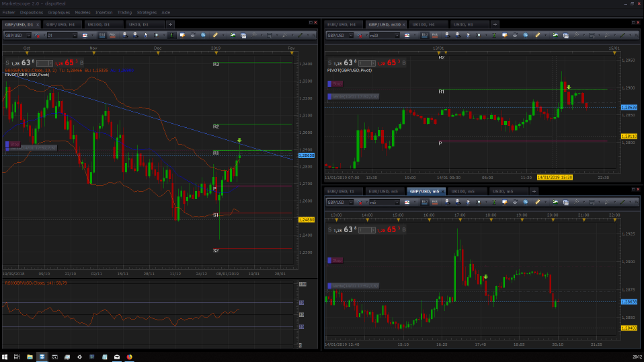Viewport: 644px width, 362px height.
Task: Click the globe icon in m5 chart toolbar
Action: point(525,202)
